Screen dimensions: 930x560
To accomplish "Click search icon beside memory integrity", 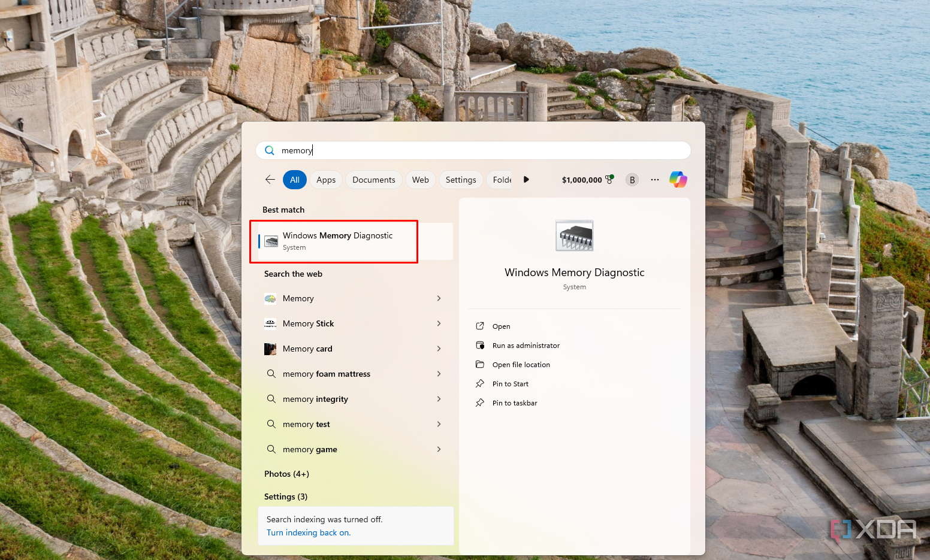I will [271, 399].
